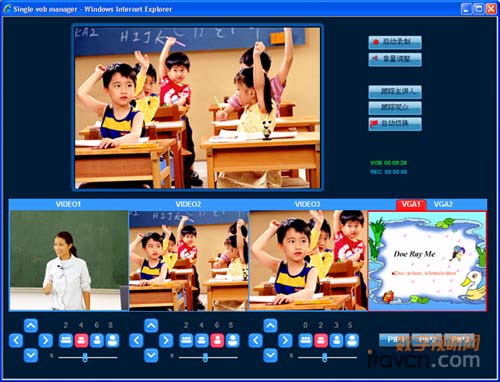Click the auto switch button with red flag

pyautogui.click(x=395, y=124)
